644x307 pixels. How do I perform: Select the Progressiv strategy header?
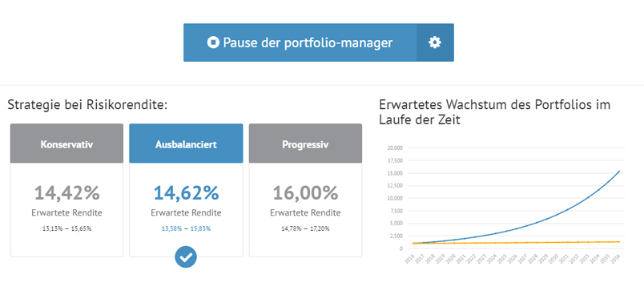[305, 143]
